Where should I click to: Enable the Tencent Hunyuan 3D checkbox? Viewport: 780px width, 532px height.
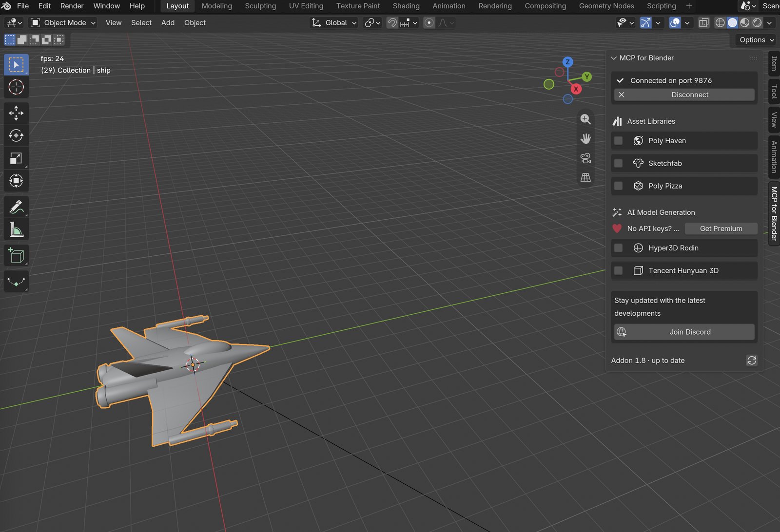(618, 270)
